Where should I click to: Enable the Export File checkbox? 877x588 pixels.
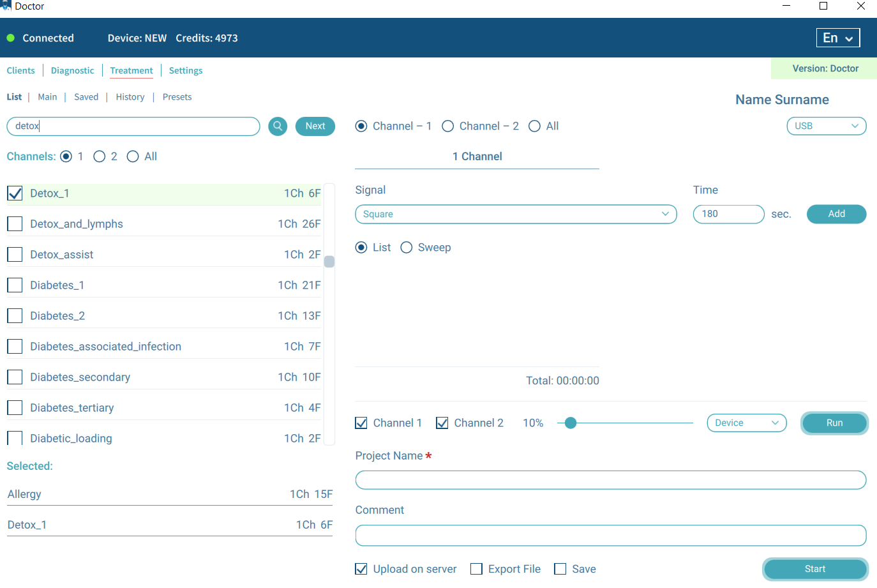pos(476,569)
